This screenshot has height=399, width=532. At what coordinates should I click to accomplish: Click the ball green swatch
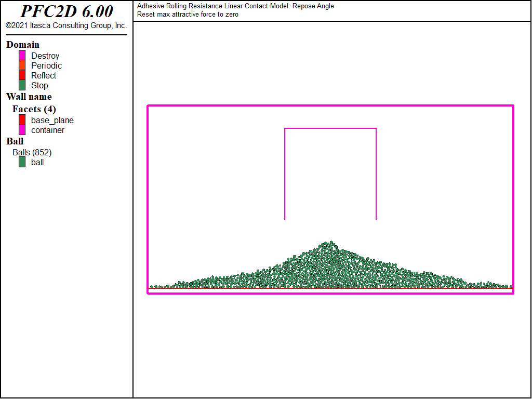pos(22,162)
